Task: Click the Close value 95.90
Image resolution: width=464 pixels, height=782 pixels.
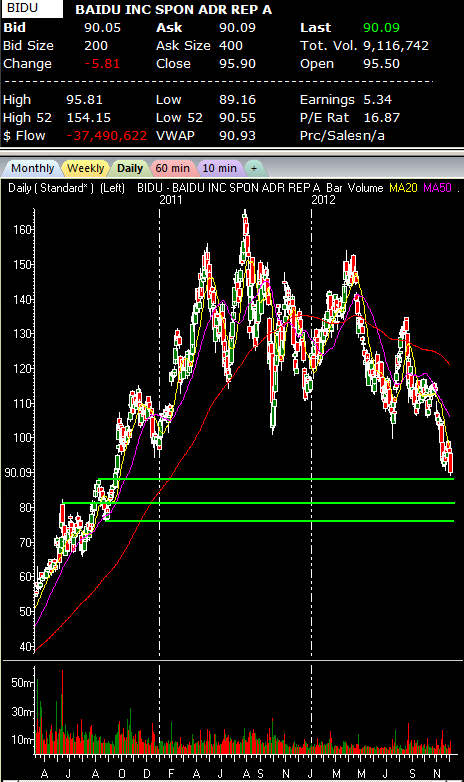Action: click(x=237, y=64)
